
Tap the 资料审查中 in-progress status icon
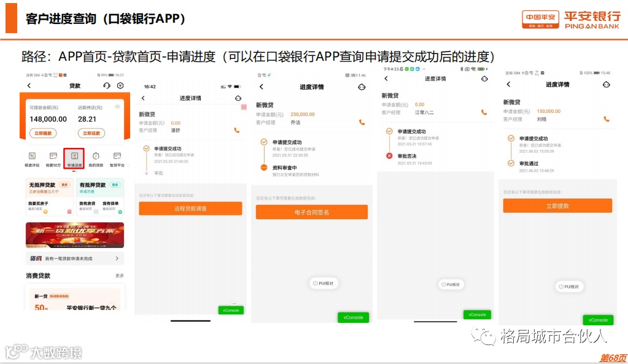click(x=264, y=168)
